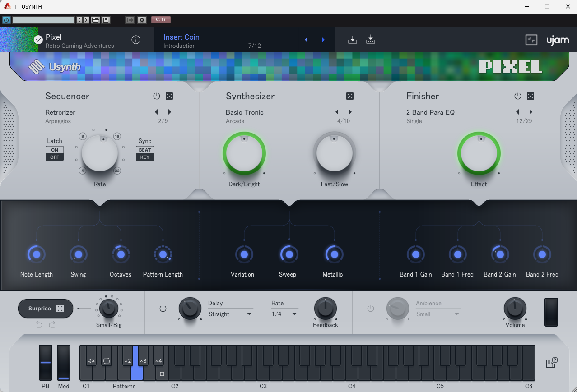The width and height of the screenshot is (577, 392).
Task: Toggle the Finisher power icon
Action: [x=518, y=96]
